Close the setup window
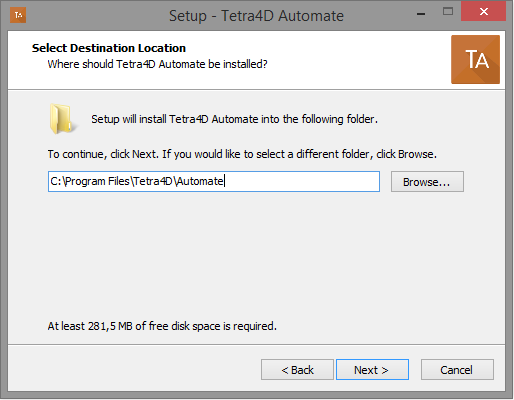This screenshot has height=400, width=514. (483, 12)
